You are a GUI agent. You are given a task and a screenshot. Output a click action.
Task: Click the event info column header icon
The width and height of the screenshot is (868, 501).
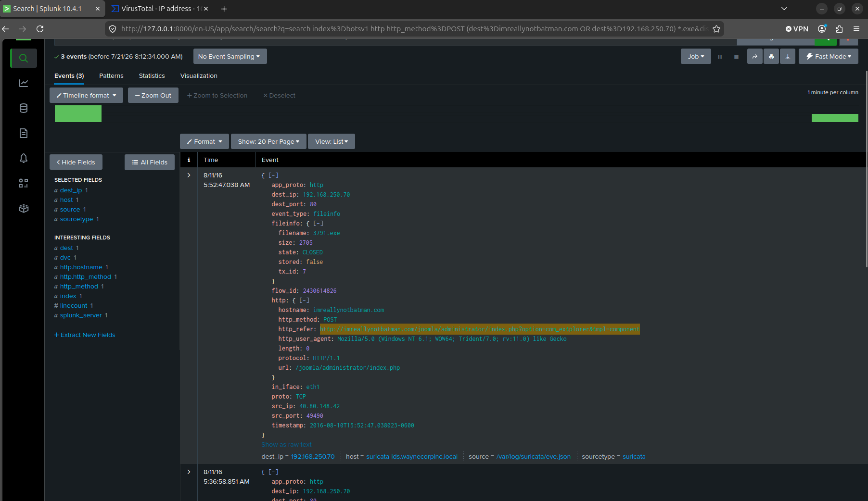[189, 160]
